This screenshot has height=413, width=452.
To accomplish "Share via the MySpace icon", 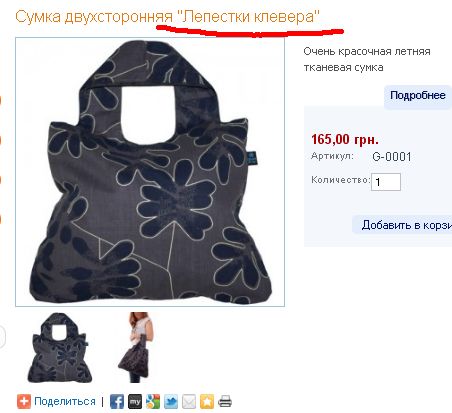I will (135, 401).
